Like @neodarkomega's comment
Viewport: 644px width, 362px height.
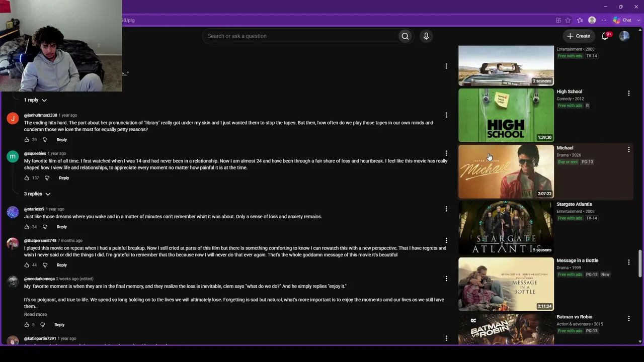click(x=27, y=325)
